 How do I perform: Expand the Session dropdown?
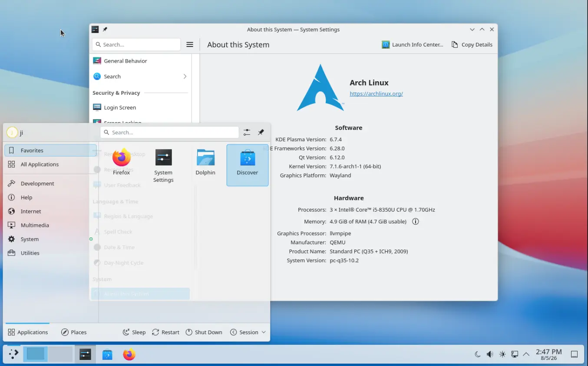pos(248,332)
